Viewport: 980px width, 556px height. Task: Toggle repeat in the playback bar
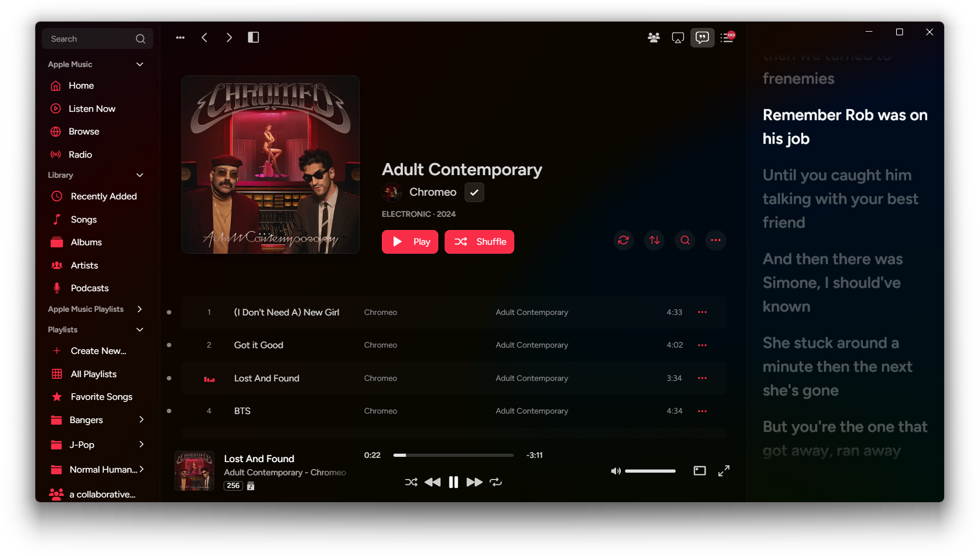tap(496, 482)
